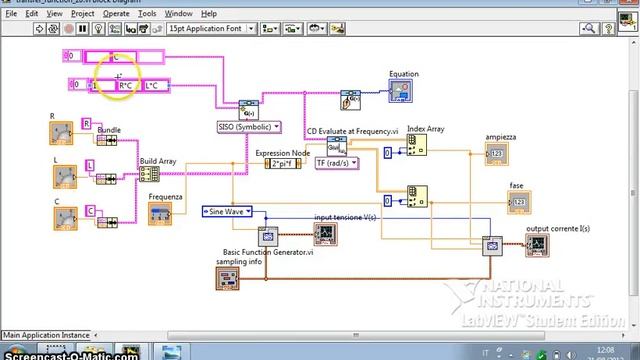This screenshot has width=640, height=360.
Task: Select the CD Construct Transfer Function node
Action: (249, 110)
